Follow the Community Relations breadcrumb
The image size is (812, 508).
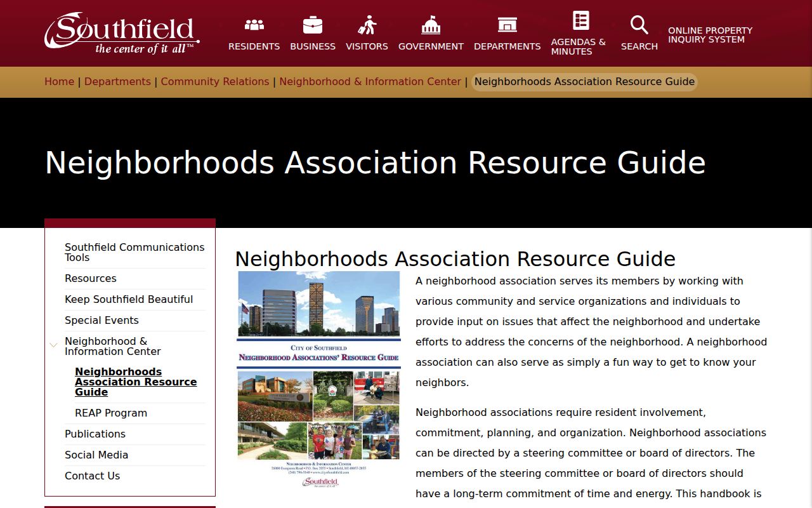215,81
